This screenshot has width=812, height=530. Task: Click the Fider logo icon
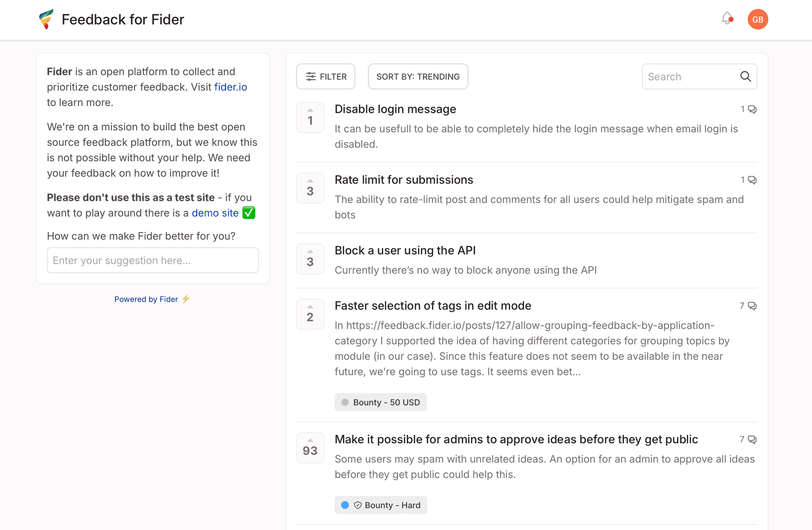tap(46, 19)
